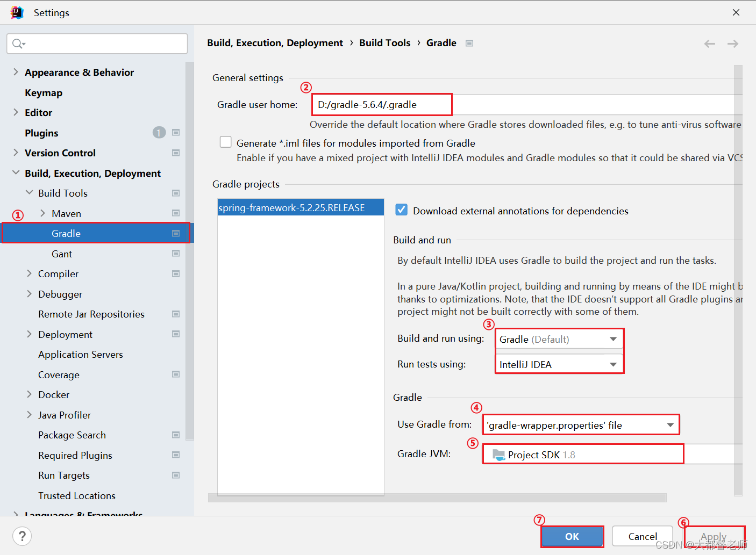Open Application Servers settings
This screenshot has width=756, height=555.
tap(81, 354)
